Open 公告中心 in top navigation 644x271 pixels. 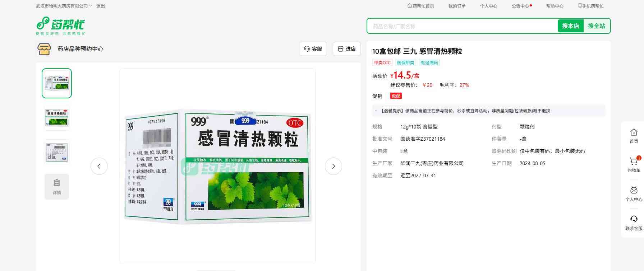520,6
